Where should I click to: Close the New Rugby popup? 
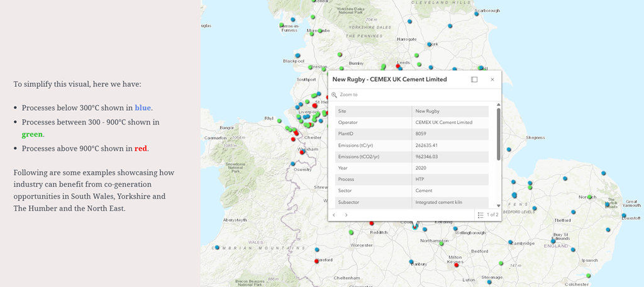tap(492, 79)
